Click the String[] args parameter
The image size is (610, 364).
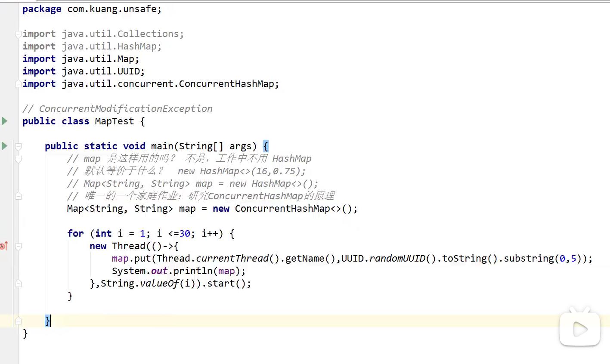pos(215,146)
